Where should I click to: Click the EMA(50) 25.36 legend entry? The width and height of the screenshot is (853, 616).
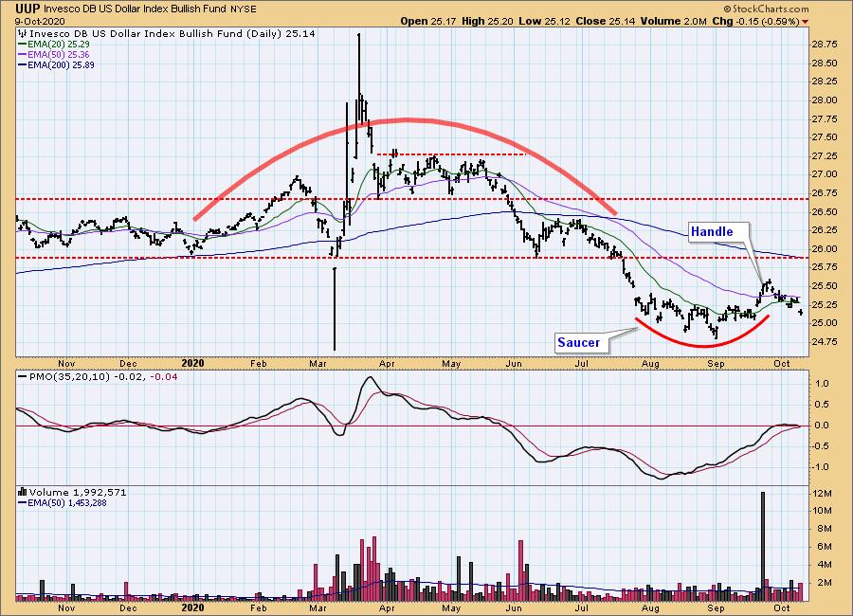tap(54, 54)
